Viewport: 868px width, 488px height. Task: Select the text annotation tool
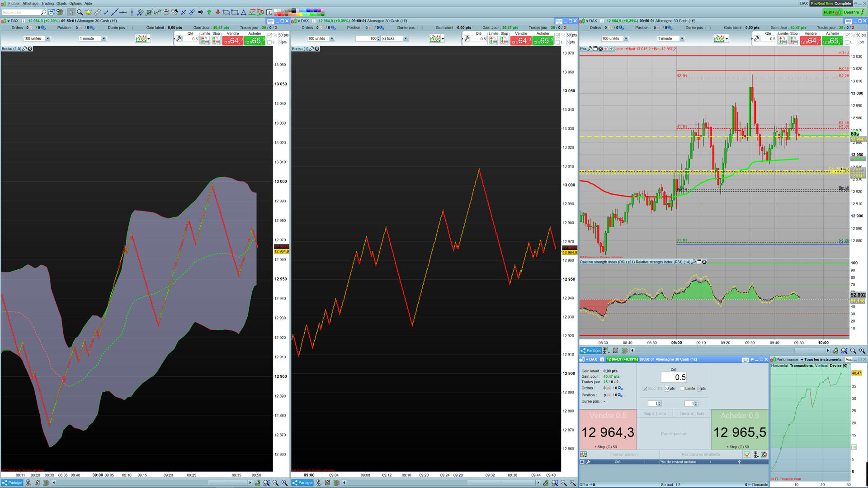click(x=269, y=12)
